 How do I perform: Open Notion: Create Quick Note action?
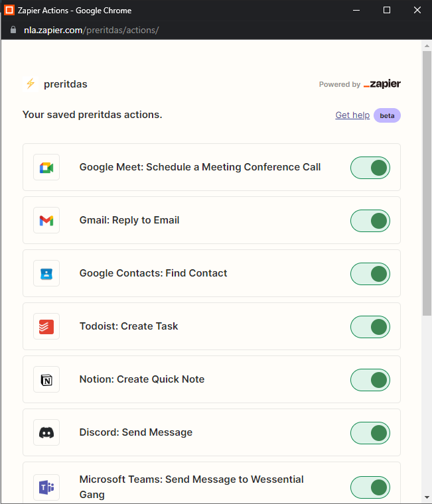pyautogui.click(x=142, y=379)
